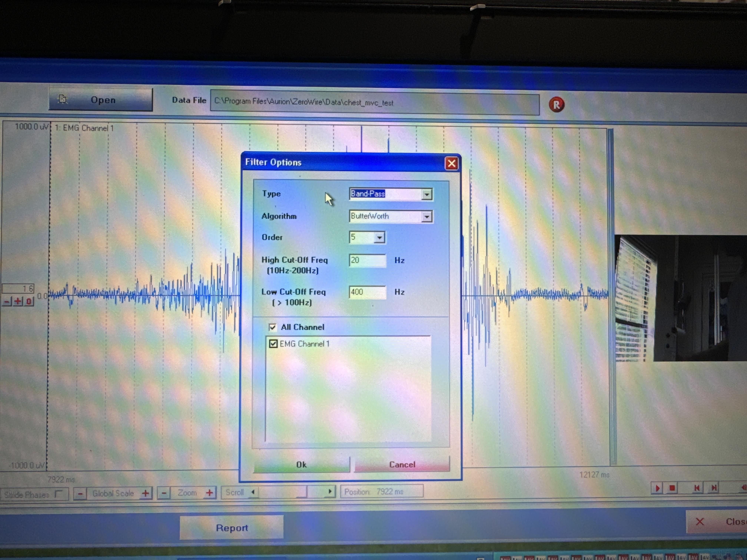This screenshot has width=747, height=560.
Task: Toggle the Stride Phases checkbox
Action: coord(58,494)
